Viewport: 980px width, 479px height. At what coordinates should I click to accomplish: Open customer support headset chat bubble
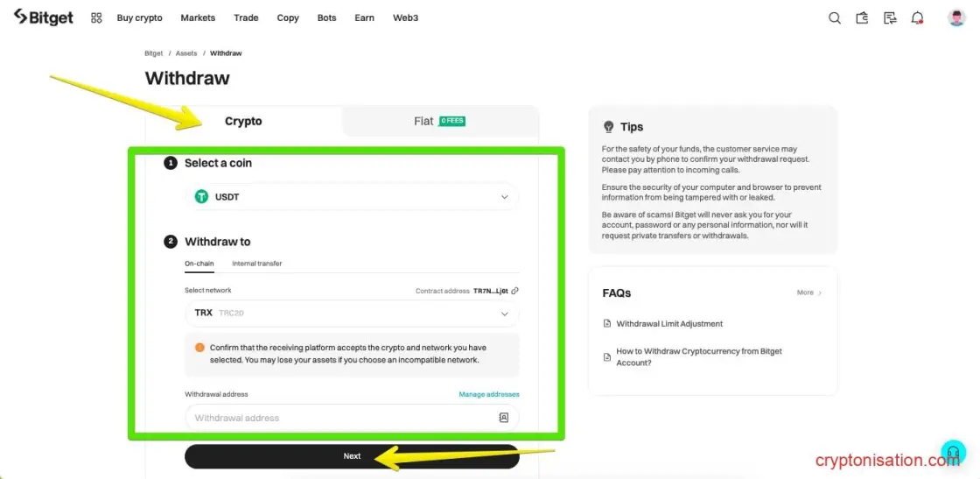(954, 452)
